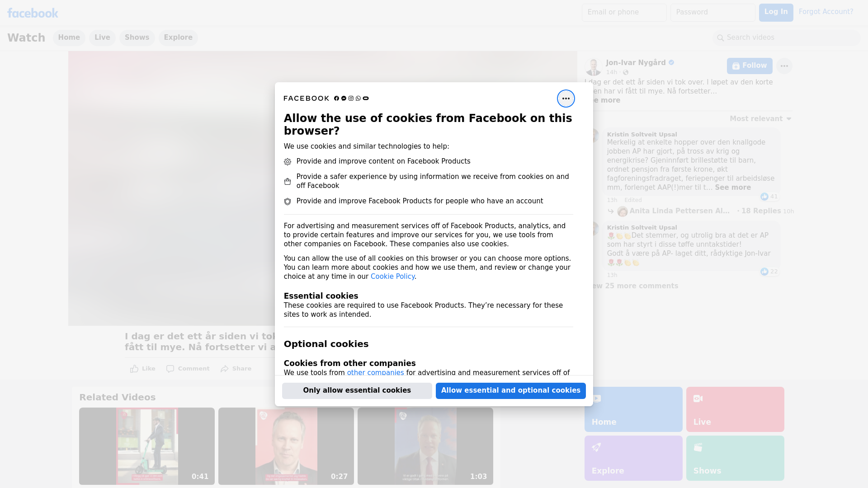This screenshot has height=488, width=868.
Task: Click the Like thumbs-up icon under video
Action: click(x=134, y=369)
